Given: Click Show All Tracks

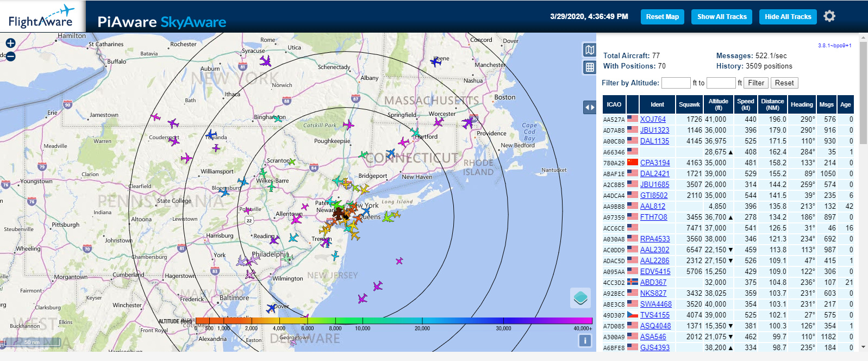Looking at the screenshot, I should [x=722, y=17].
